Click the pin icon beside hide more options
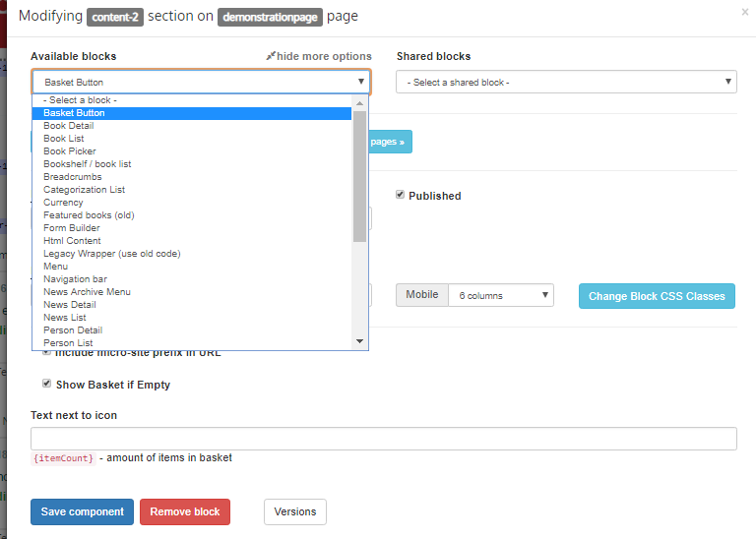 tap(271, 56)
